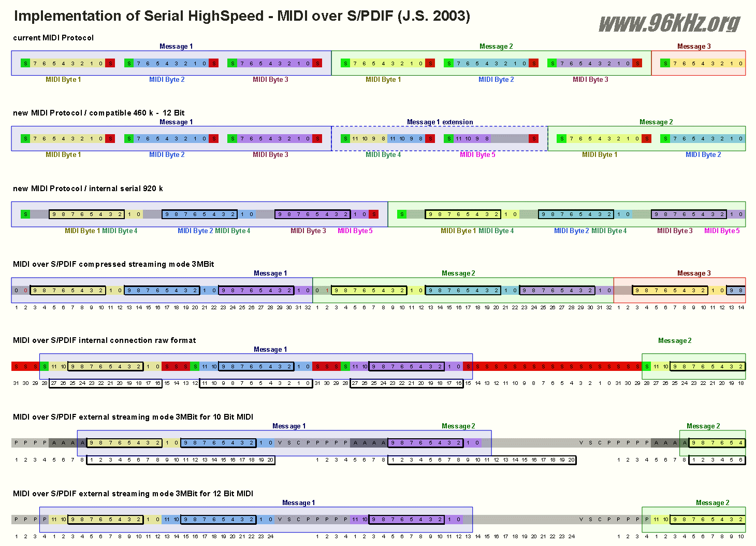The width and height of the screenshot is (756, 546).
Task: Select 'MIDI Byte 1' under Message 2 in current protocol
Action: (383, 80)
